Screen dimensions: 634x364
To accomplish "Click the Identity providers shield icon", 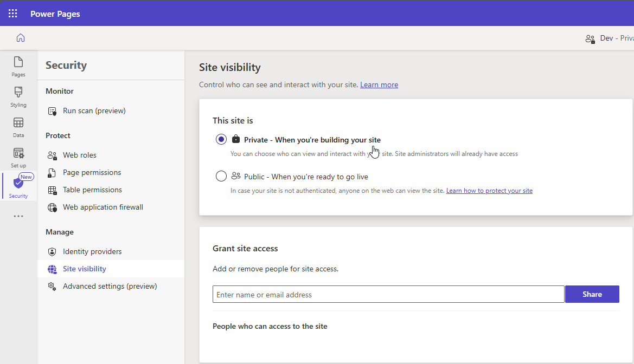I will click(x=52, y=252).
